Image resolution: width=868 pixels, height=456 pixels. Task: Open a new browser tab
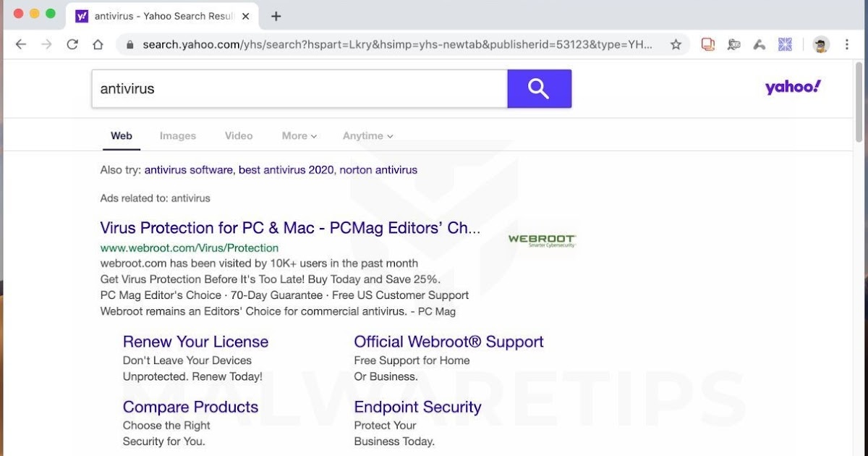(276, 16)
